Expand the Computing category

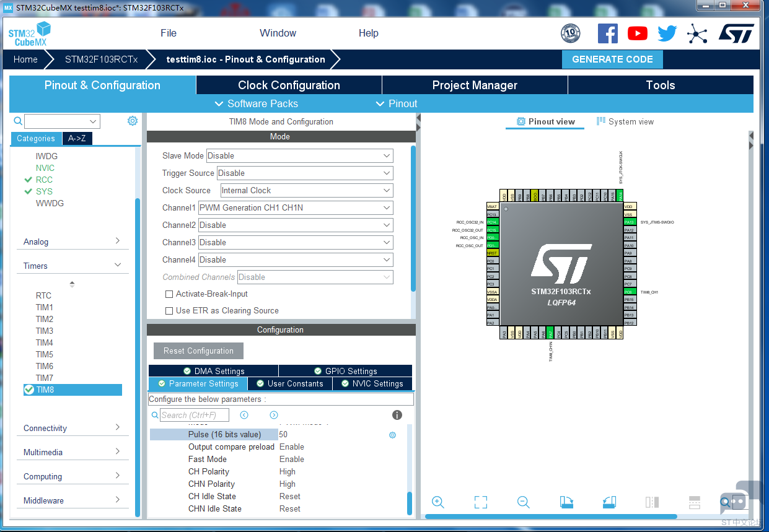73,476
